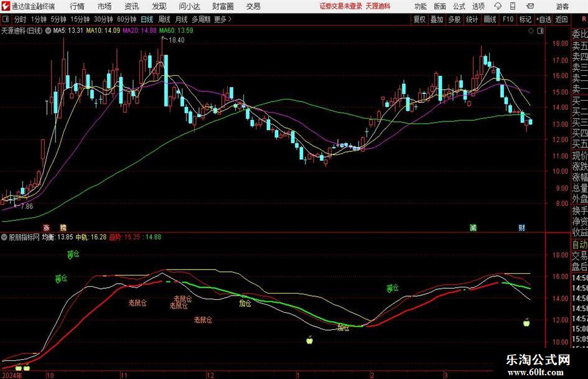Click the red 涨 marker below chart
588x379 pixels.
(46, 227)
